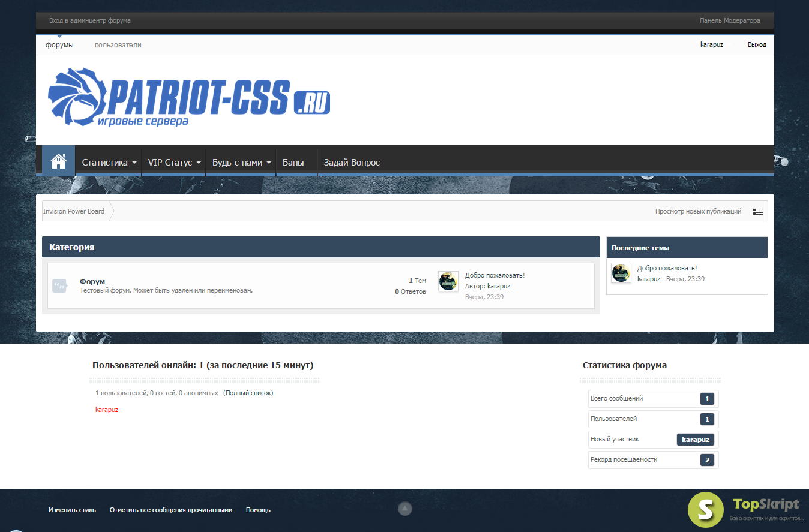Open Добро пожаловать! topic in forum row

click(x=495, y=275)
